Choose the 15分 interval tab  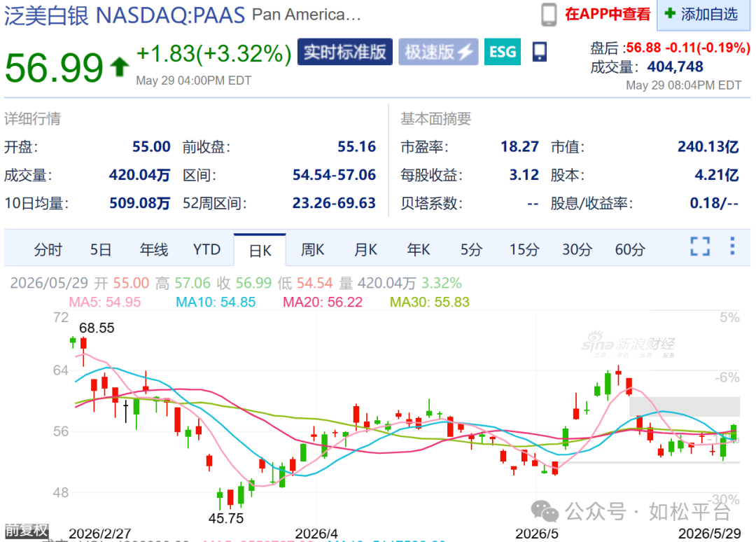pos(524,250)
